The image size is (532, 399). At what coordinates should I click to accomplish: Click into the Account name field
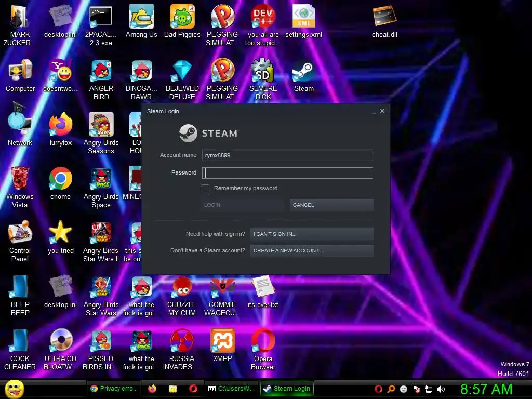[x=287, y=155]
